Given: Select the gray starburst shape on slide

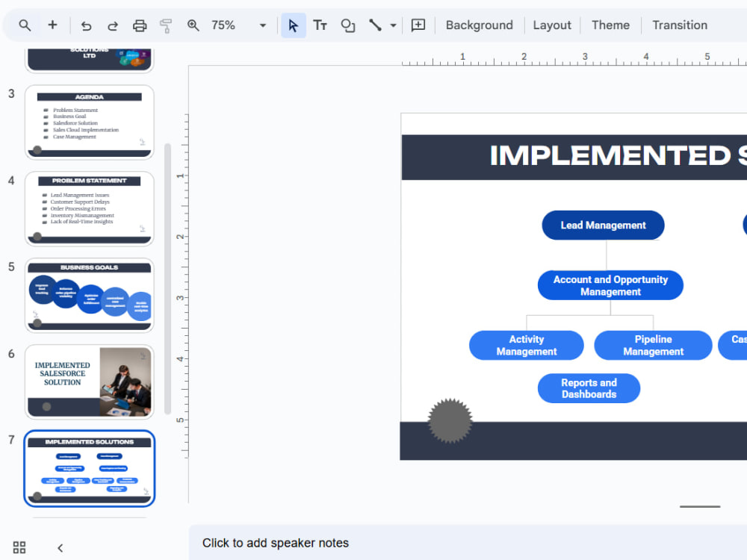Looking at the screenshot, I should [x=450, y=420].
